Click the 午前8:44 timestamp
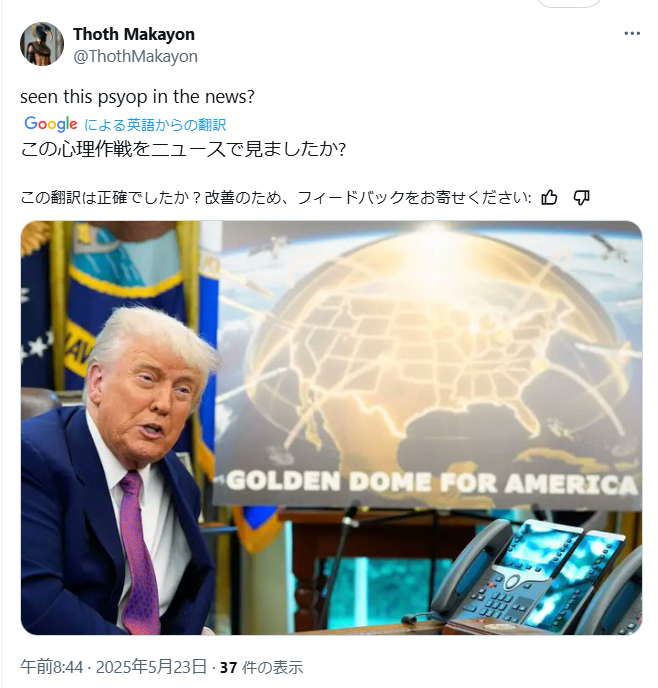This screenshot has width=658, height=688. [x=51, y=667]
